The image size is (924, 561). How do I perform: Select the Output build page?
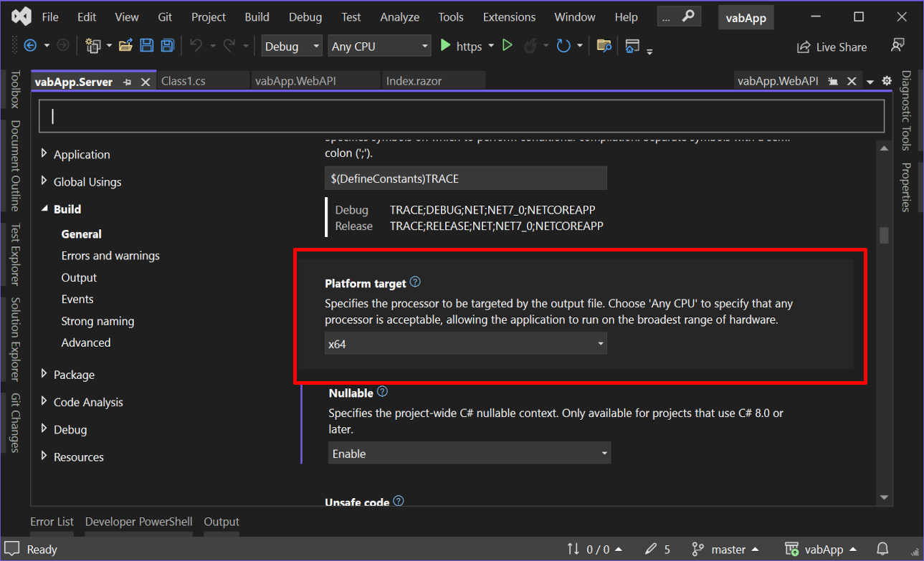(79, 277)
